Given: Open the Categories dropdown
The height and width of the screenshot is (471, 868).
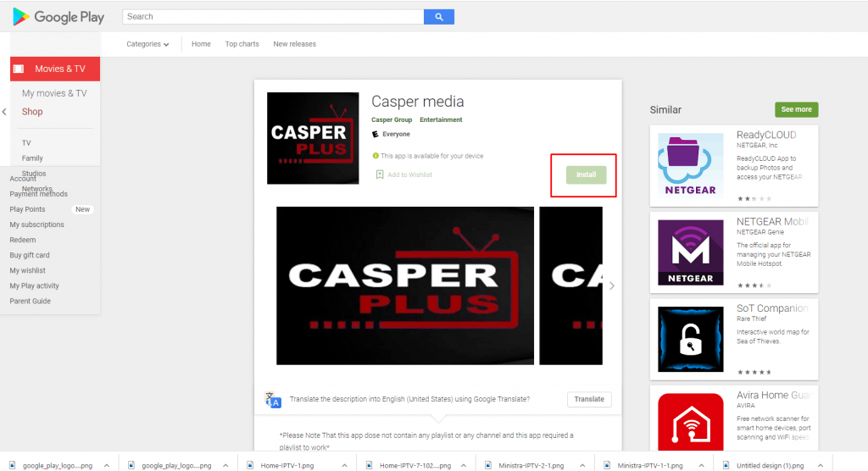Looking at the screenshot, I should (147, 44).
